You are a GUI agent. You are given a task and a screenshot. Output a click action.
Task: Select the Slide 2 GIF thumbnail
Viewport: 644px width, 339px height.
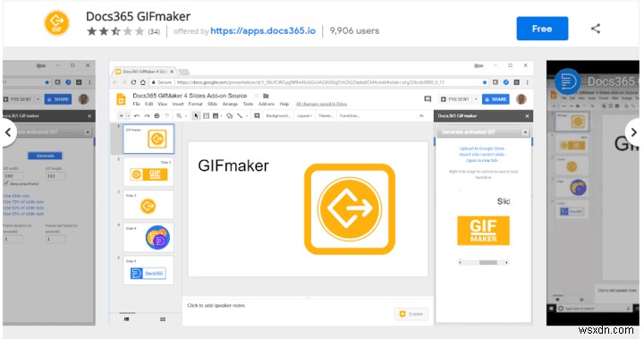click(148, 172)
